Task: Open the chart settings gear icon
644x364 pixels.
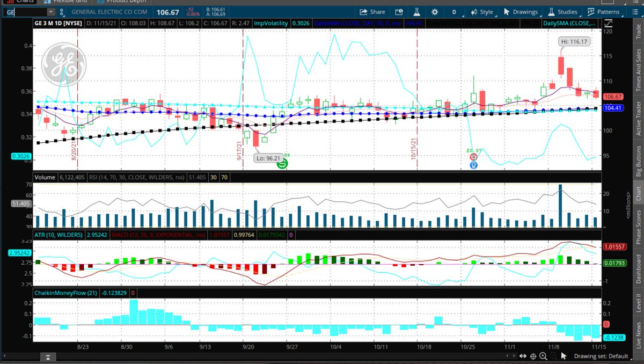Action: pos(435,12)
